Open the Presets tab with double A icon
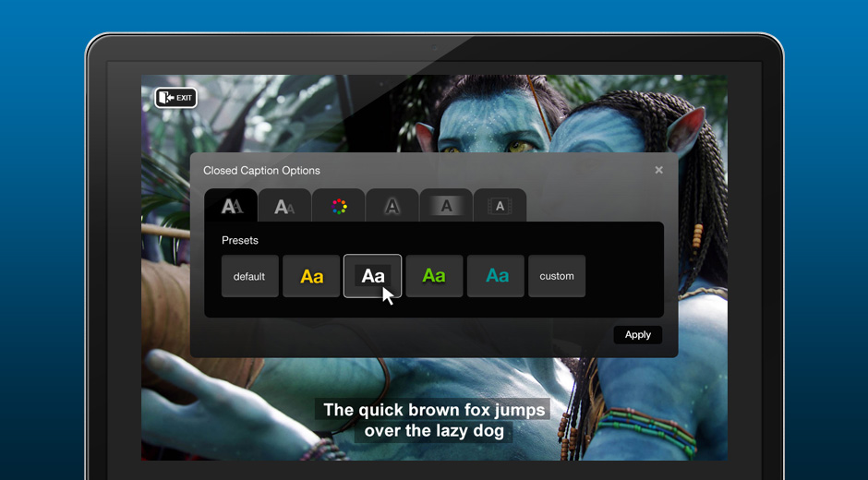 pyautogui.click(x=231, y=206)
